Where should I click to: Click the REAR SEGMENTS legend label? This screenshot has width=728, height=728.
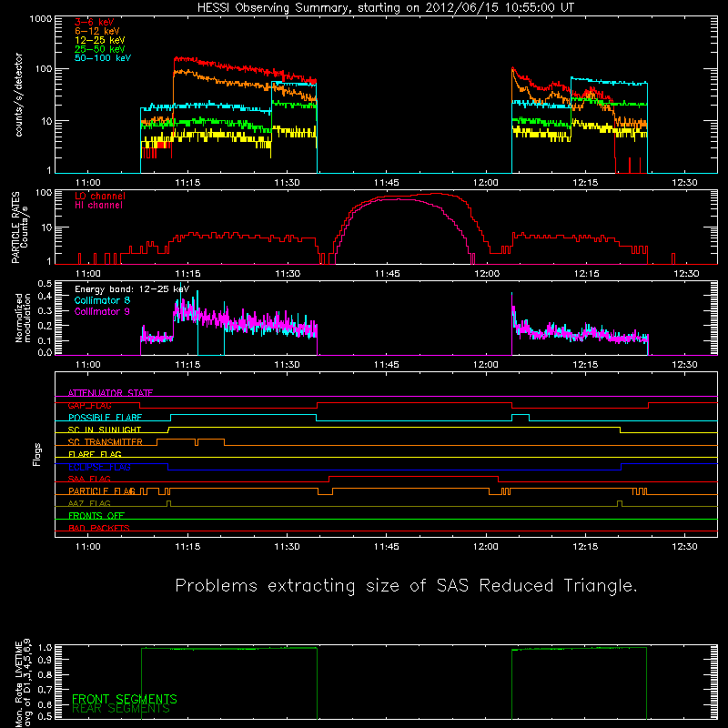click(x=121, y=709)
